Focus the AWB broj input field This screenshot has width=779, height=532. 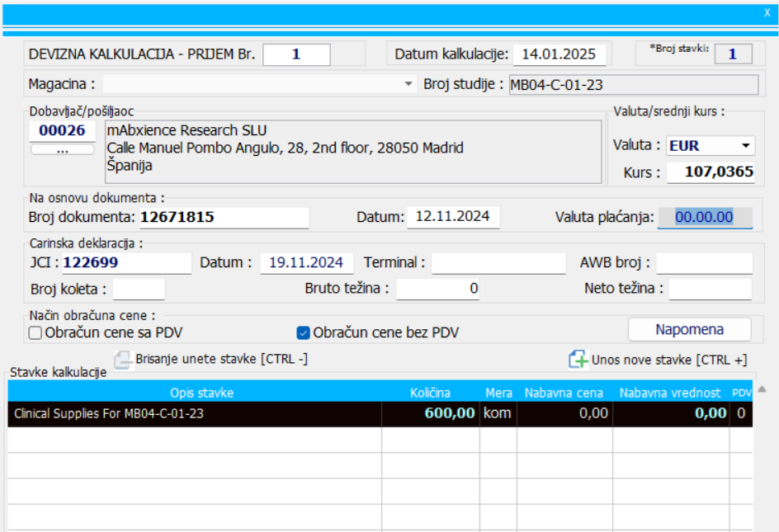[704, 263]
